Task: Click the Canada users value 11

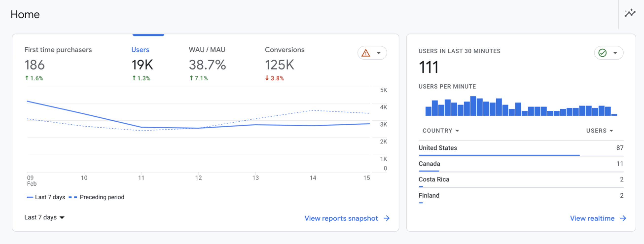Action: pos(620,163)
